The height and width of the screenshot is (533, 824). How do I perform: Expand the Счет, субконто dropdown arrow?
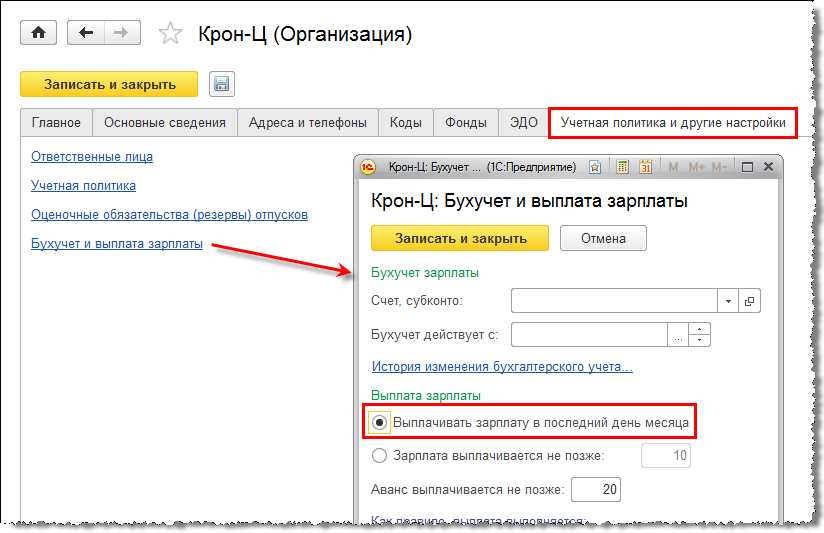pos(728,300)
